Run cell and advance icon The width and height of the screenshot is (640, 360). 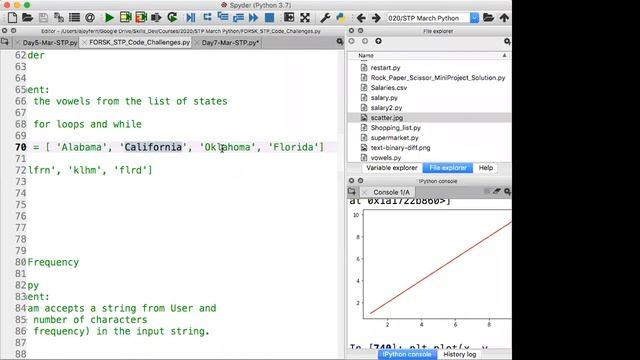(x=141, y=18)
